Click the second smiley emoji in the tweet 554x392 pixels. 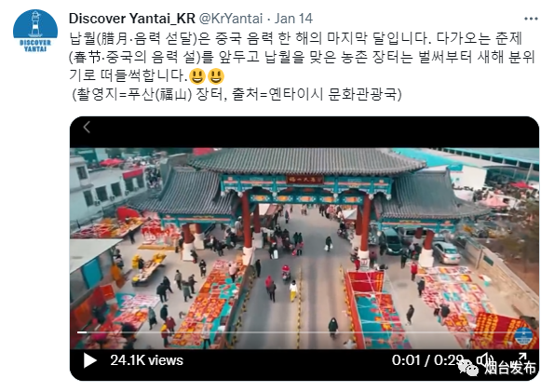click(x=215, y=75)
